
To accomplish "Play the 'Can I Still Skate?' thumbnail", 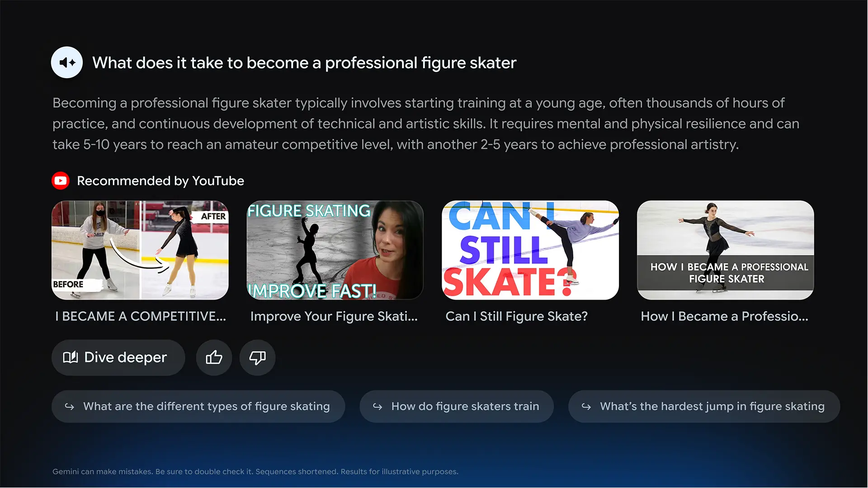I will pyautogui.click(x=530, y=250).
